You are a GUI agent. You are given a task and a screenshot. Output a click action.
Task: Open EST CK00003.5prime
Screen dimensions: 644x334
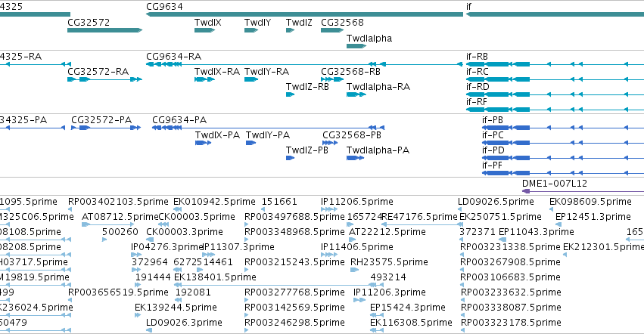(197, 217)
